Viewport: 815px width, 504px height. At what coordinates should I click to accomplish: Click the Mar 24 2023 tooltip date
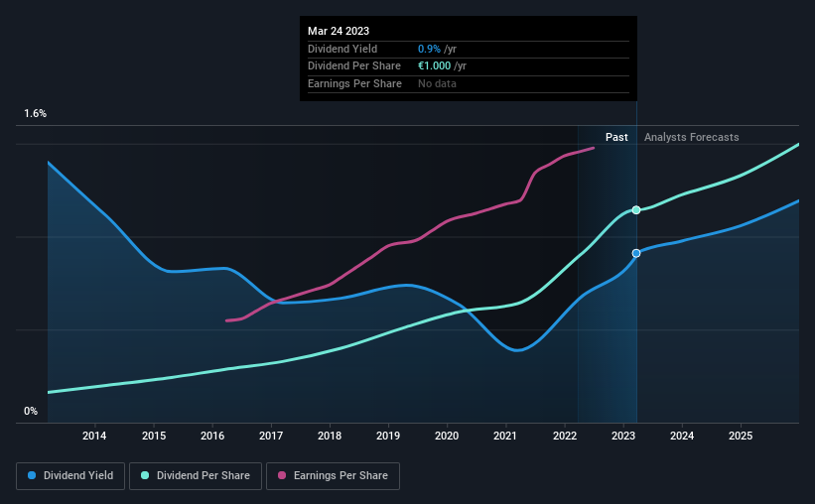(x=339, y=31)
